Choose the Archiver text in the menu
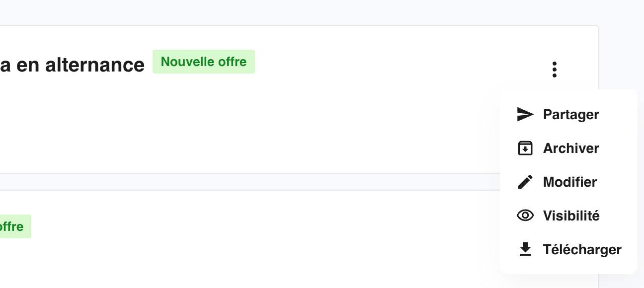Screen dimensions: 644x288 click(571, 148)
